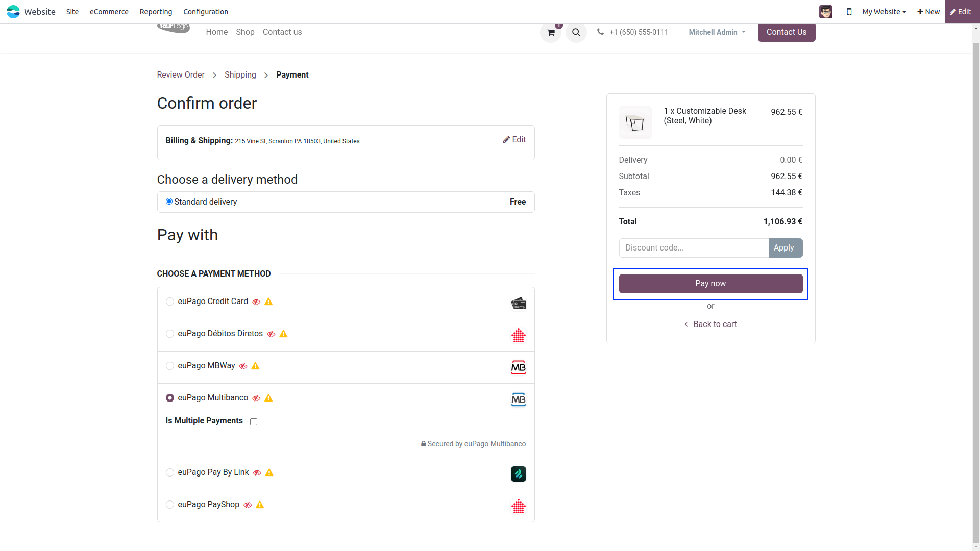Open the eCommerce menu

109,12
